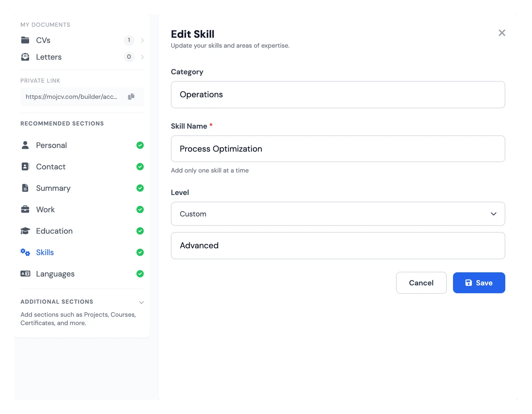The image size is (532, 414).
Task: Click the green checkmark next to Education
Action: [140, 231]
